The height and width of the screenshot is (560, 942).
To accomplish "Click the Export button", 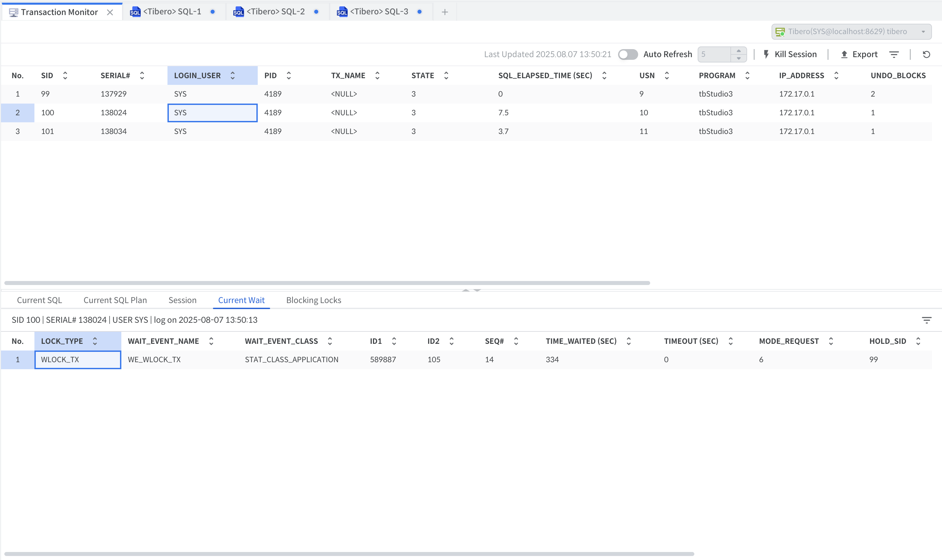I will pos(859,54).
